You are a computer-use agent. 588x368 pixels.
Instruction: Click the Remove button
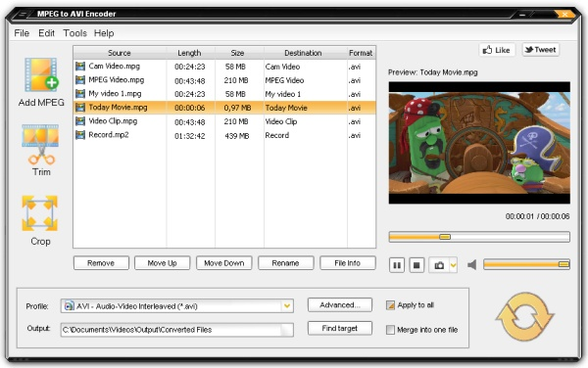(x=101, y=263)
